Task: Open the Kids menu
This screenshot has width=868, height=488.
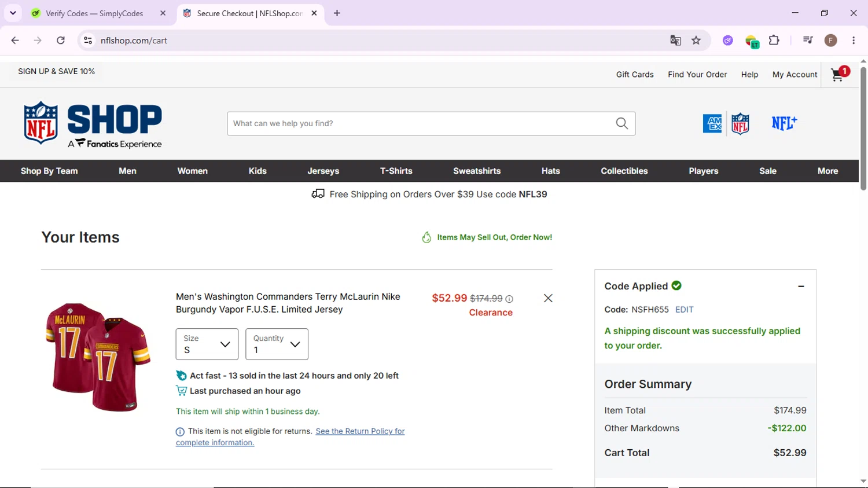Action: [258, 171]
